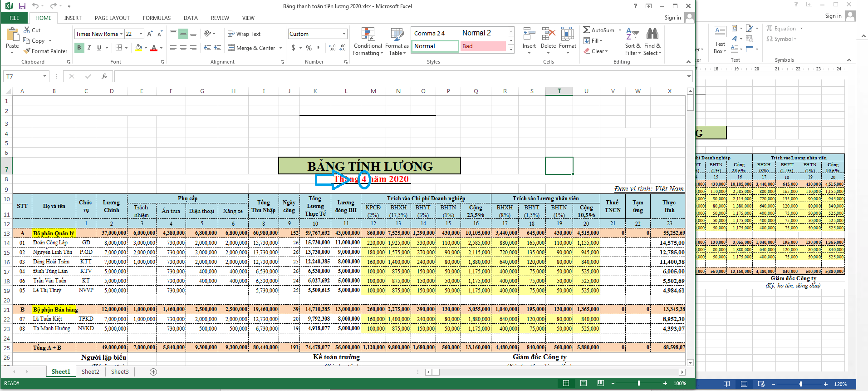Click the Insert cells icon

529,35
